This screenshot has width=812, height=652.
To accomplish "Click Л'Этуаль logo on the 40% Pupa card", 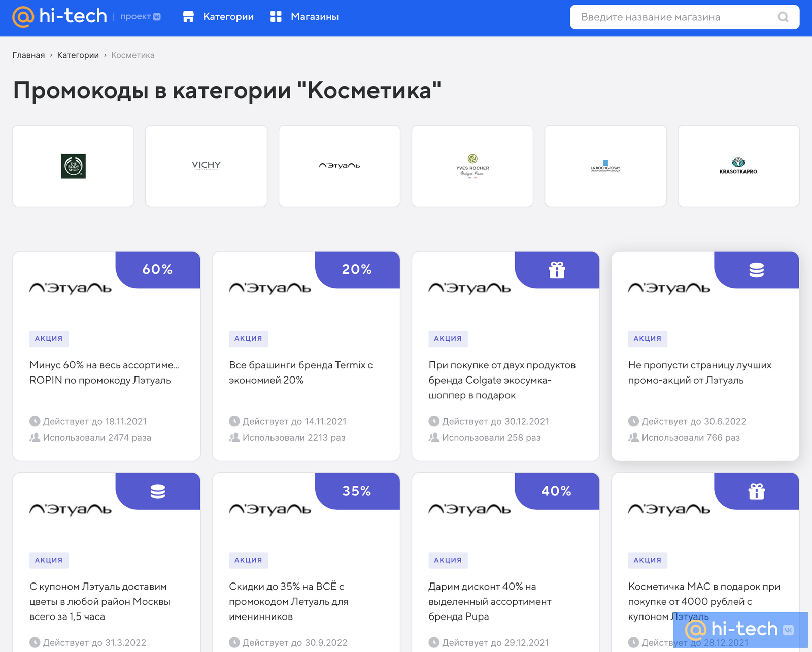I will pyautogui.click(x=469, y=509).
